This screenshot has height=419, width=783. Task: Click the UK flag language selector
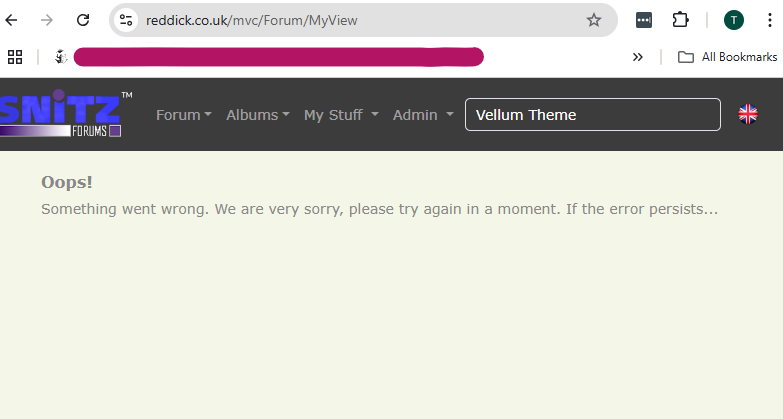[748, 114]
